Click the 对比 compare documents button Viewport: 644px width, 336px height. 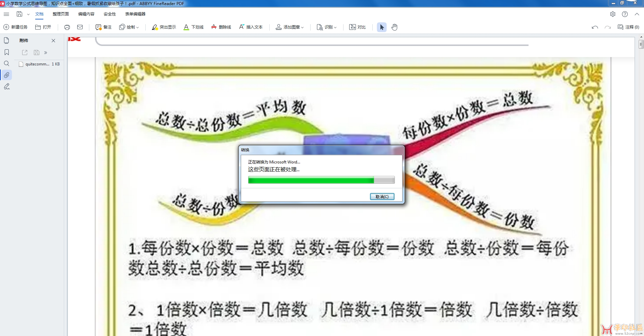357,27
